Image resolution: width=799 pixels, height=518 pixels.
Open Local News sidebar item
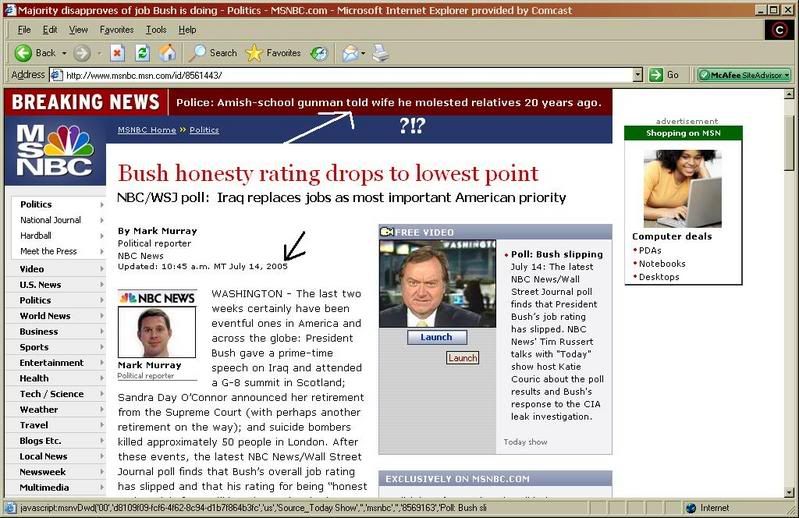coord(43,456)
